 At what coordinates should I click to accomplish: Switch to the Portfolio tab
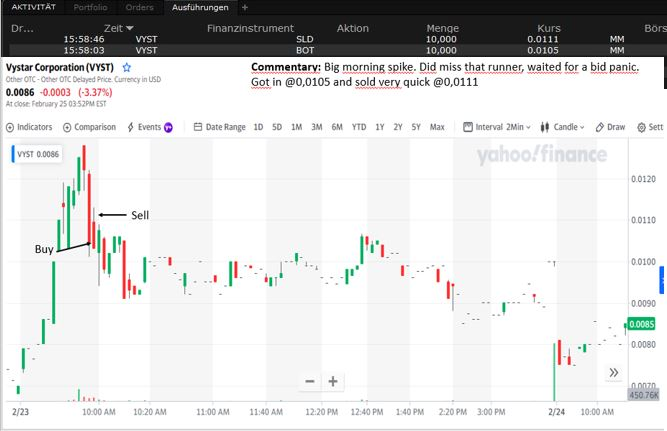90,7
